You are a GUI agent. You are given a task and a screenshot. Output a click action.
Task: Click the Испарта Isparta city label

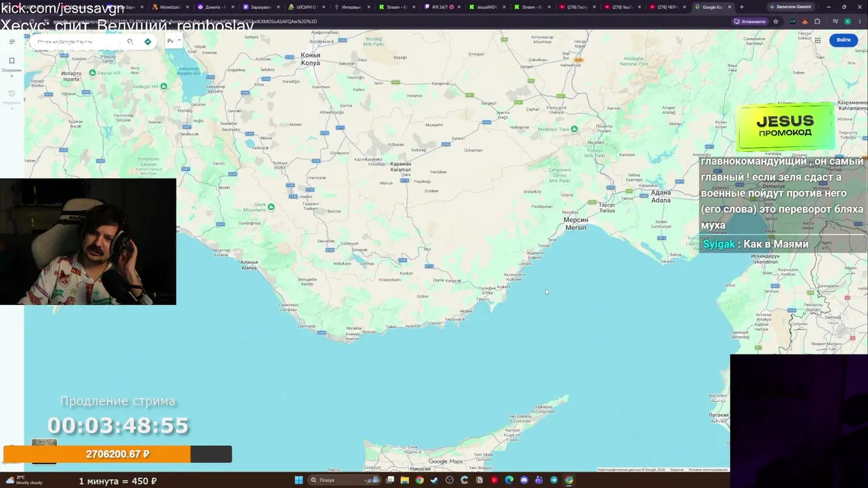pos(71,76)
